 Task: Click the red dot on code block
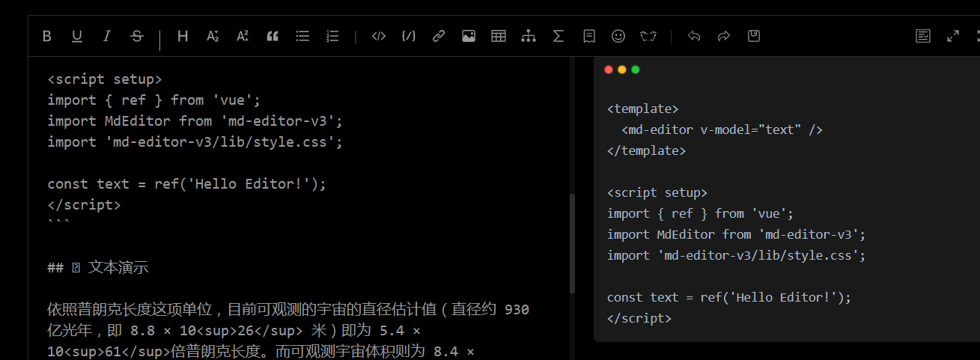pyautogui.click(x=609, y=70)
